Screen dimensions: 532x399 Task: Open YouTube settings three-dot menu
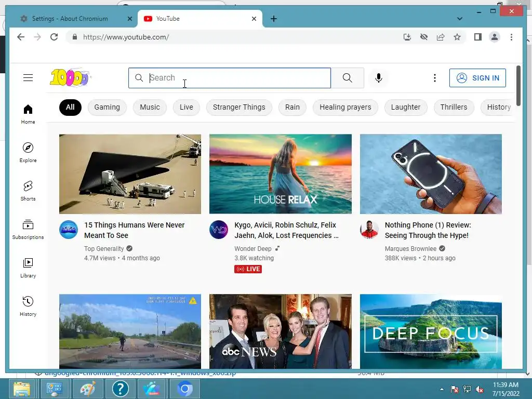(x=435, y=78)
